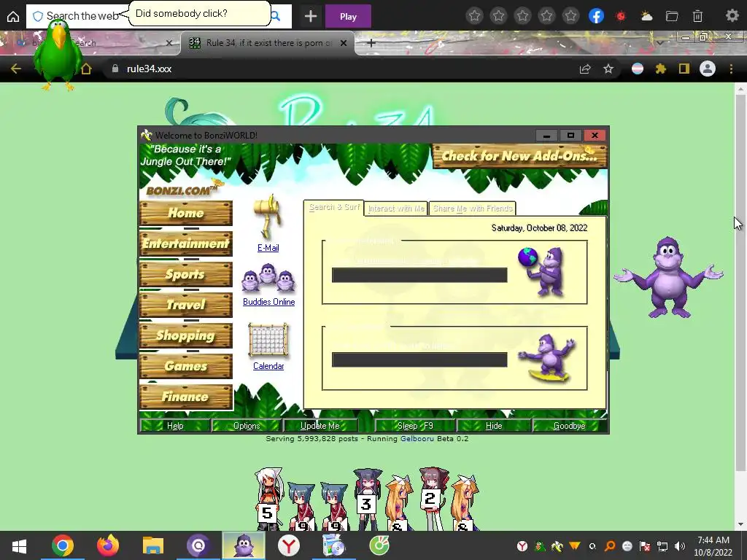This screenshot has width=747, height=560.
Task: Click the purple BonziBuddy gorilla on desktop
Action: pyautogui.click(x=668, y=278)
